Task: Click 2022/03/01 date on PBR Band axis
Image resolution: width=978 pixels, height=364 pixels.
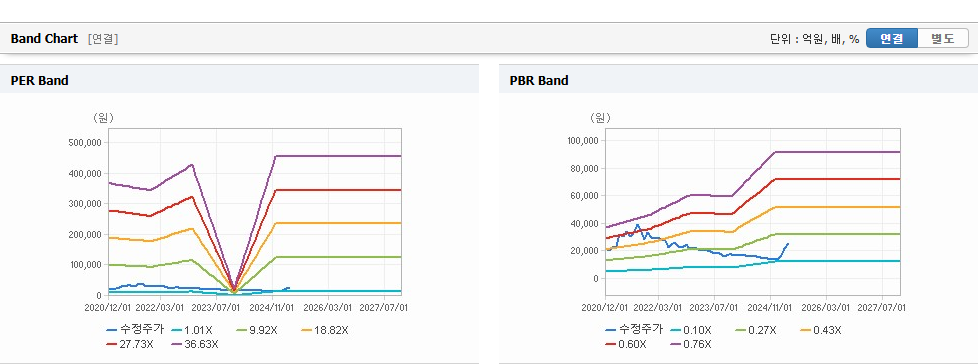Action: pos(659,307)
